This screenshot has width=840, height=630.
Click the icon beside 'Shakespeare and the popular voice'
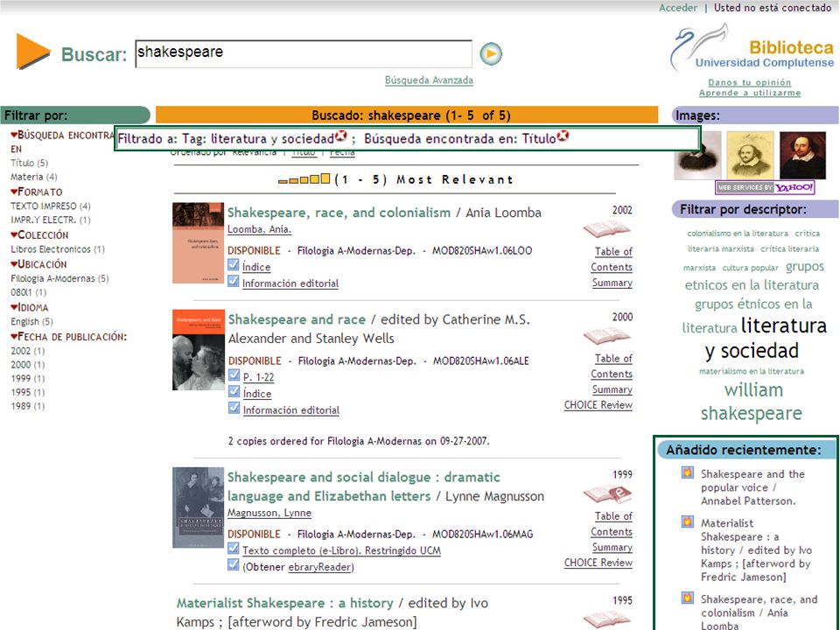click(x=688, y=472)
